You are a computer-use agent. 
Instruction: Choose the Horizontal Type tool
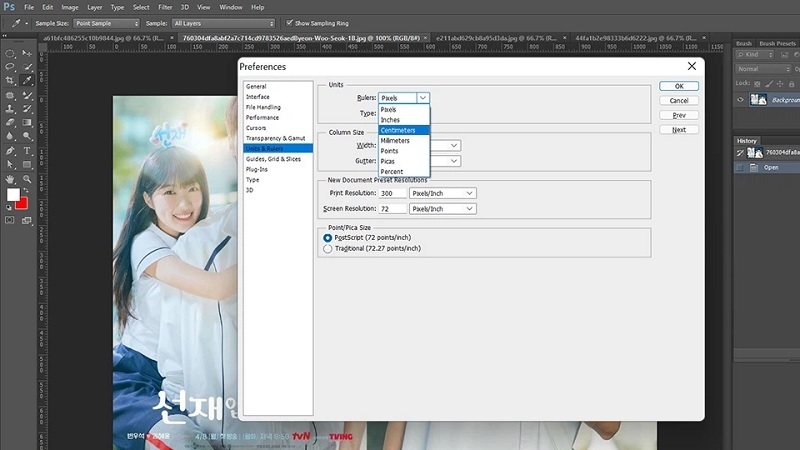point(27,150)
